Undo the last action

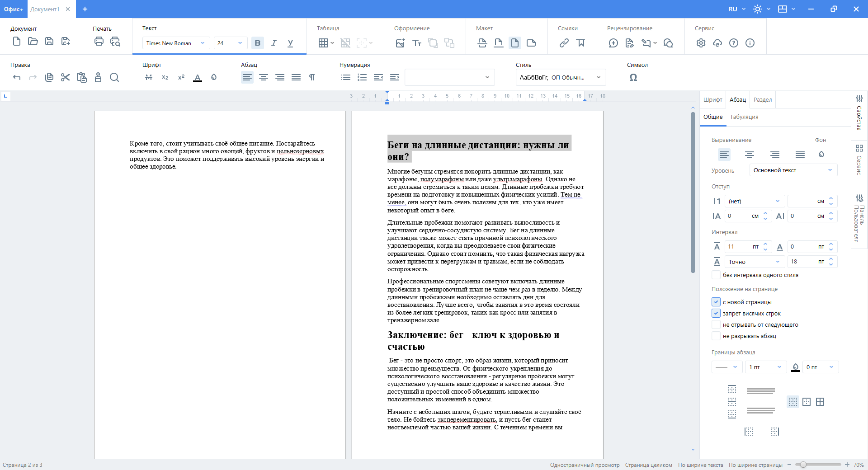(17, 77)
